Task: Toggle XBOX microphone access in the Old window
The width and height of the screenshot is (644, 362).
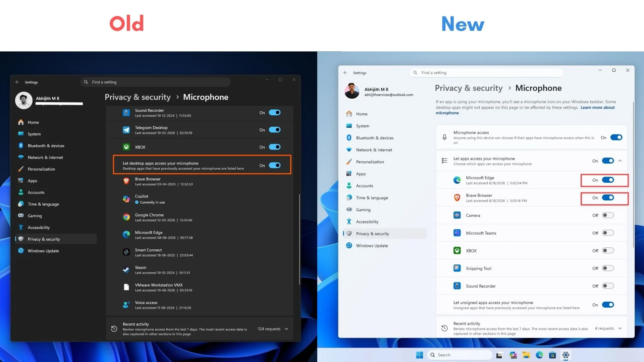Action: click(x=275, y=147)
